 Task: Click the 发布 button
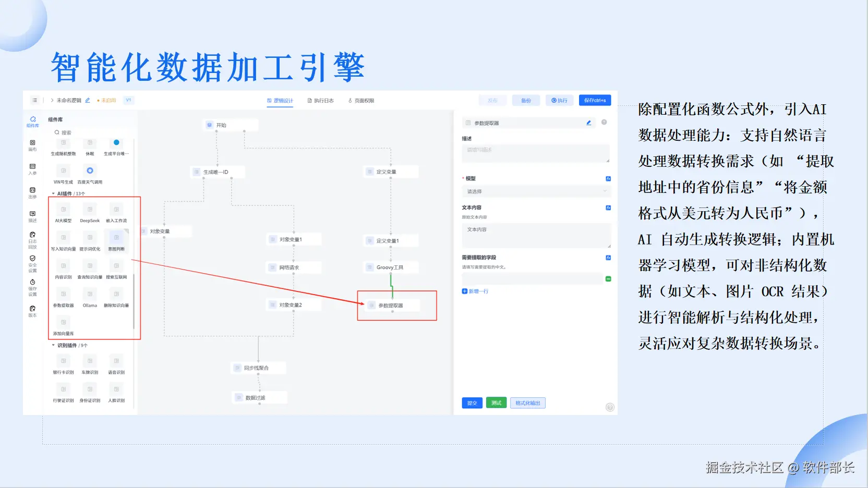pyautogui.click(x=492, y=101)
